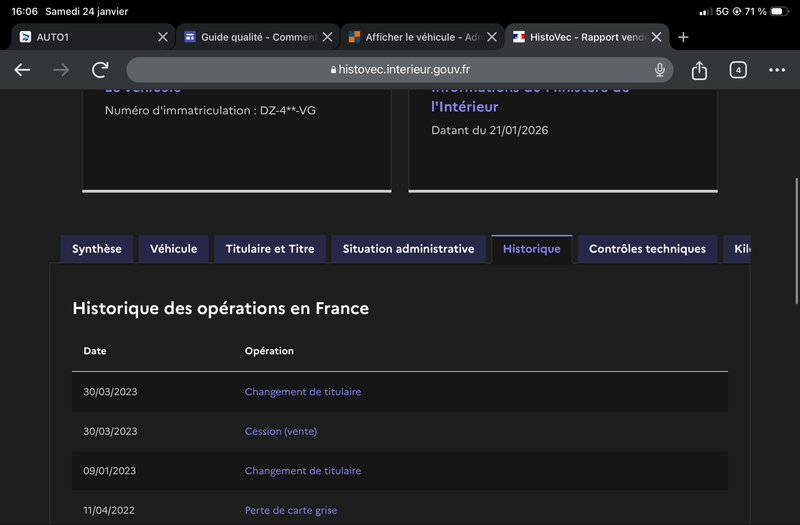The height and width of the screenshot is (525, 800).
Task: Open the Véhicule tab
Action: point(174,249)
